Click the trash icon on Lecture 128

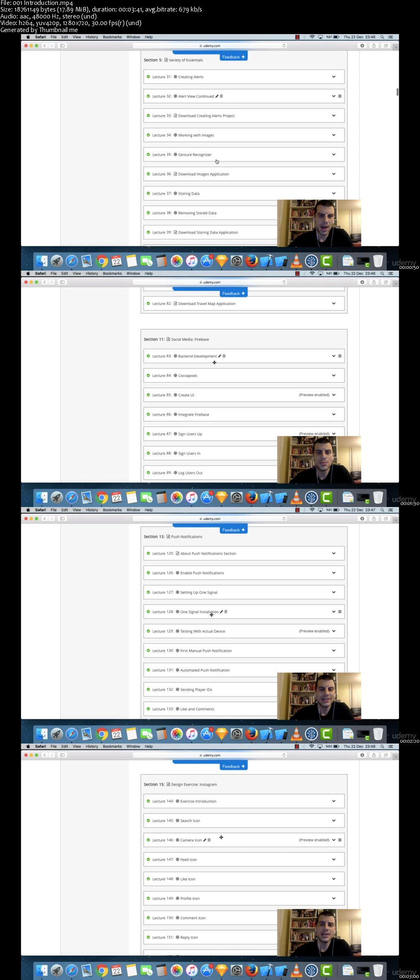[x=226, y=612]
